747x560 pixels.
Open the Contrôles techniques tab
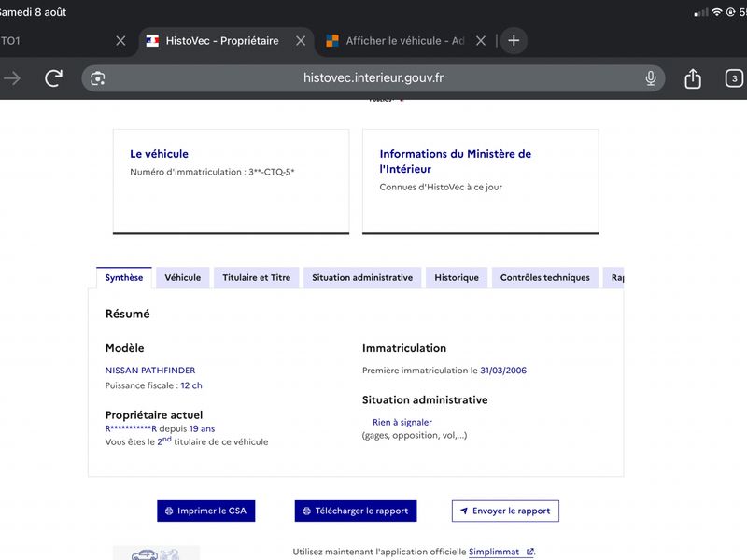pos(545,277)
